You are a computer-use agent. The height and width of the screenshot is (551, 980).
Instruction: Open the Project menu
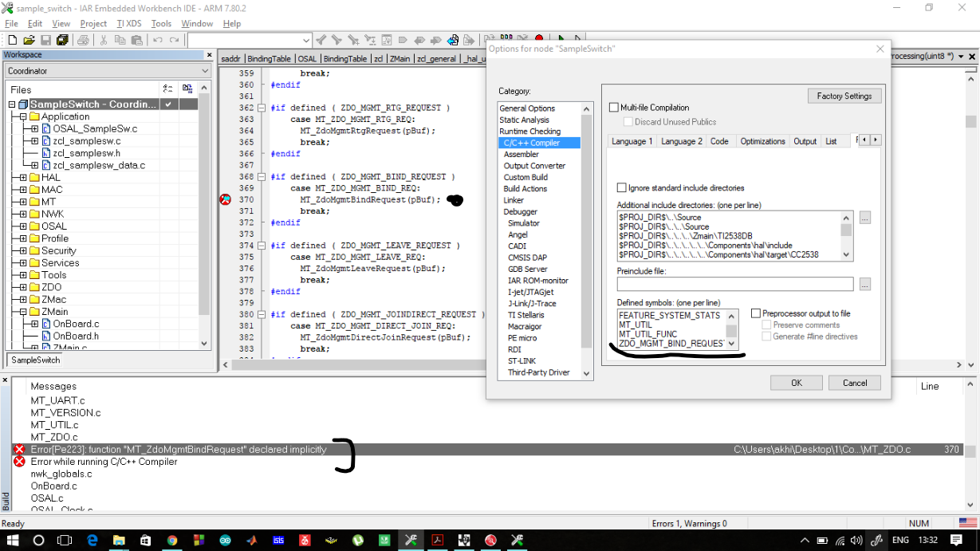click(93, 24)
